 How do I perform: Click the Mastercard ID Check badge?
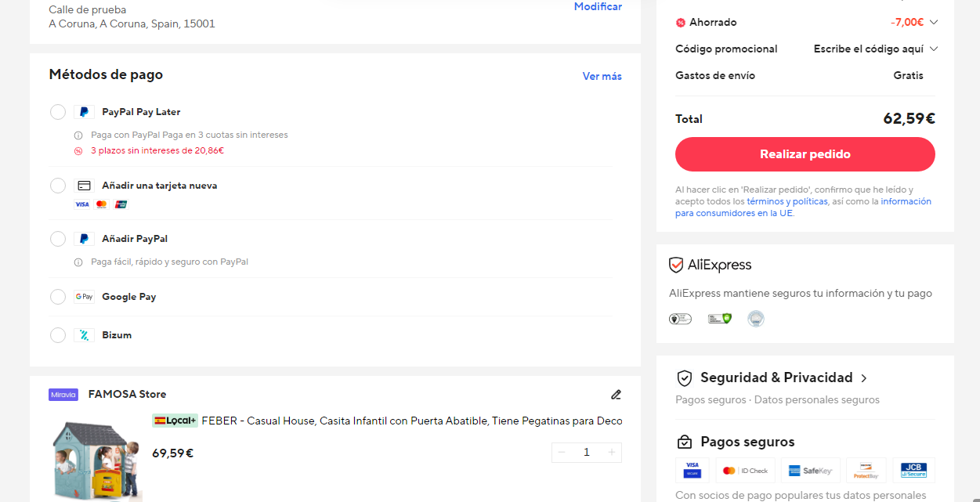click(x=746, y=471)
